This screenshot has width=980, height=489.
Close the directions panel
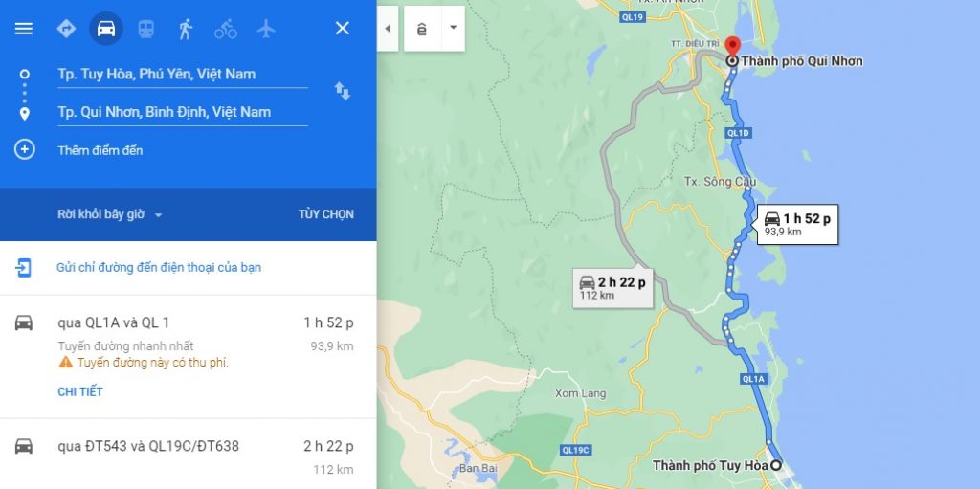pos(343,28)
